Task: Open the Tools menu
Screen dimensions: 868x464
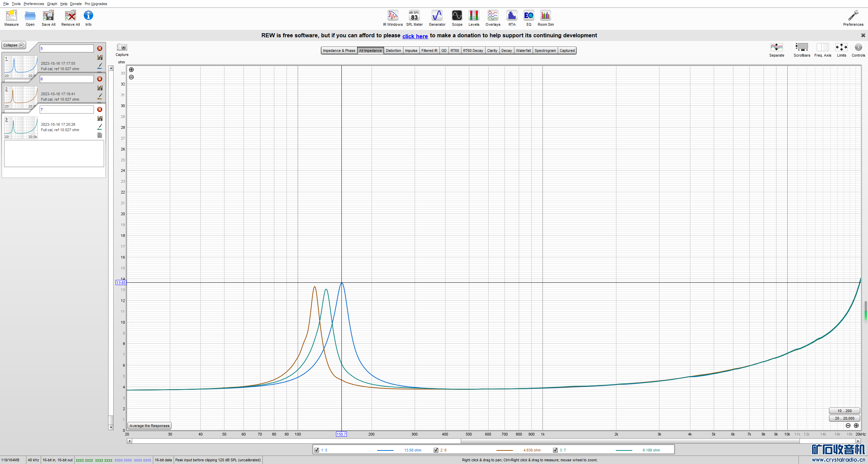Action: 16,4
